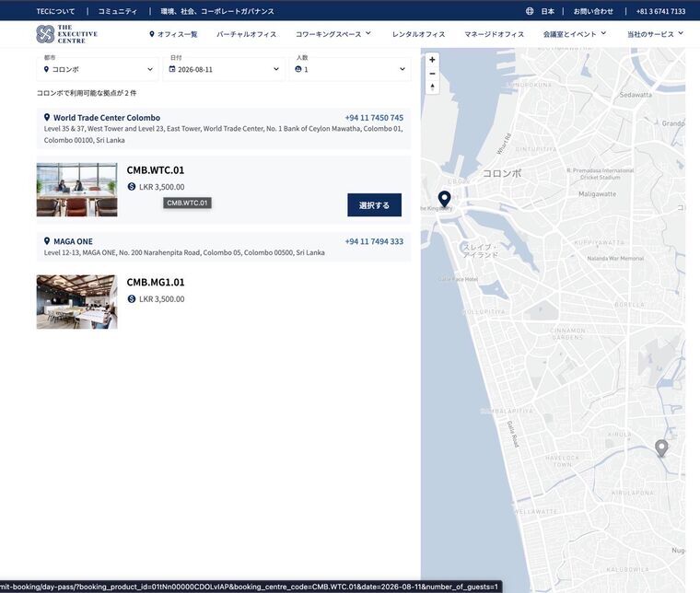The width and height of the screenshot is (700, 593).
Task: Click phone number +94 11 7450 745
Action: pyautogui.click(x=374, y=117)
